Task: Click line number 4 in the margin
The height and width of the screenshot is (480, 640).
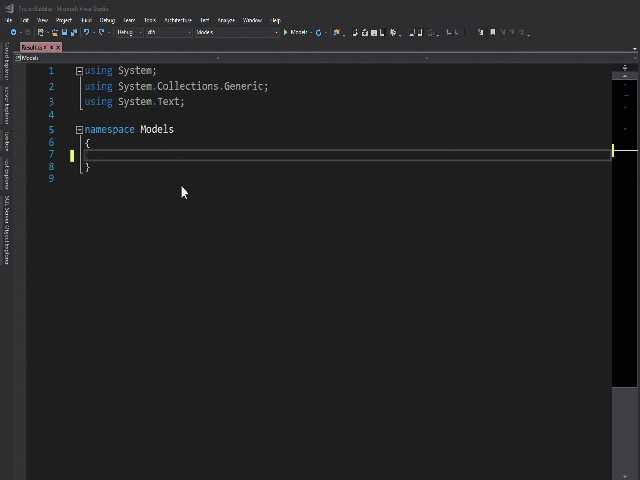Action: (51, 115)
